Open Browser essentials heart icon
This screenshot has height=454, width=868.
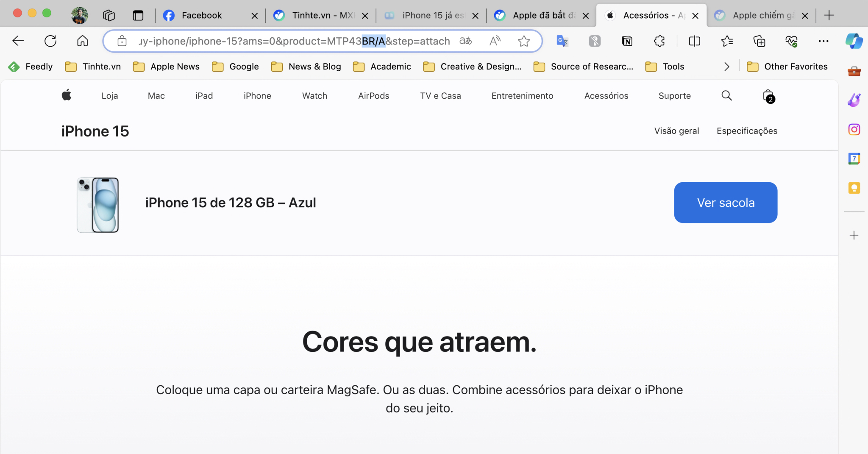[x=791, y=41]
